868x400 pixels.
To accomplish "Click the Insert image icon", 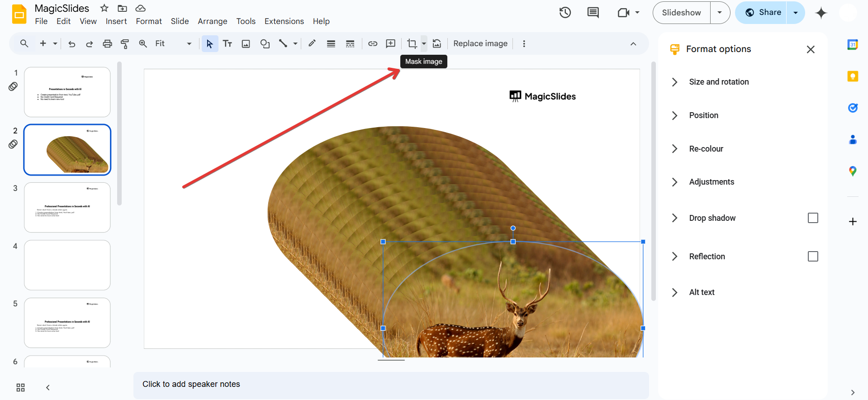I will pyautogui.click(x=246, y=44).
